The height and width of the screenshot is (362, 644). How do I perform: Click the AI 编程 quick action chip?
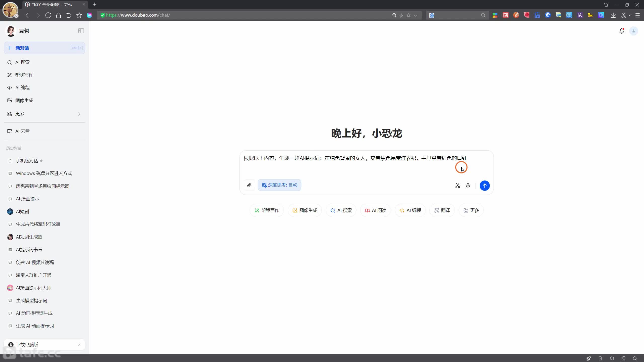pos(410,210)
